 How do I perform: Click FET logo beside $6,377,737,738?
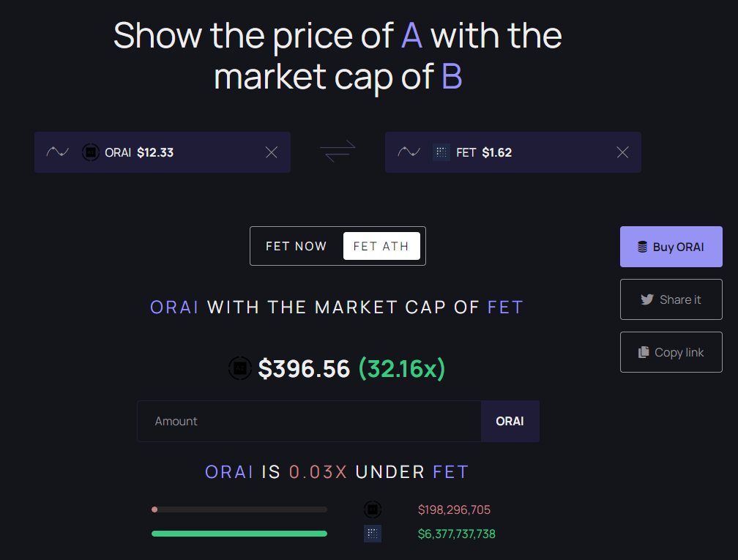point(372,534)
